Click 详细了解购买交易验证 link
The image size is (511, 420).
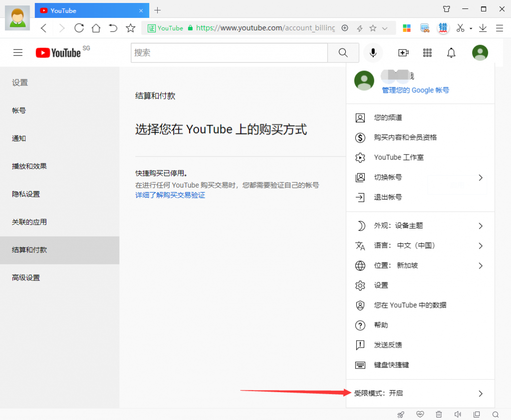click(x=170, y=195)
